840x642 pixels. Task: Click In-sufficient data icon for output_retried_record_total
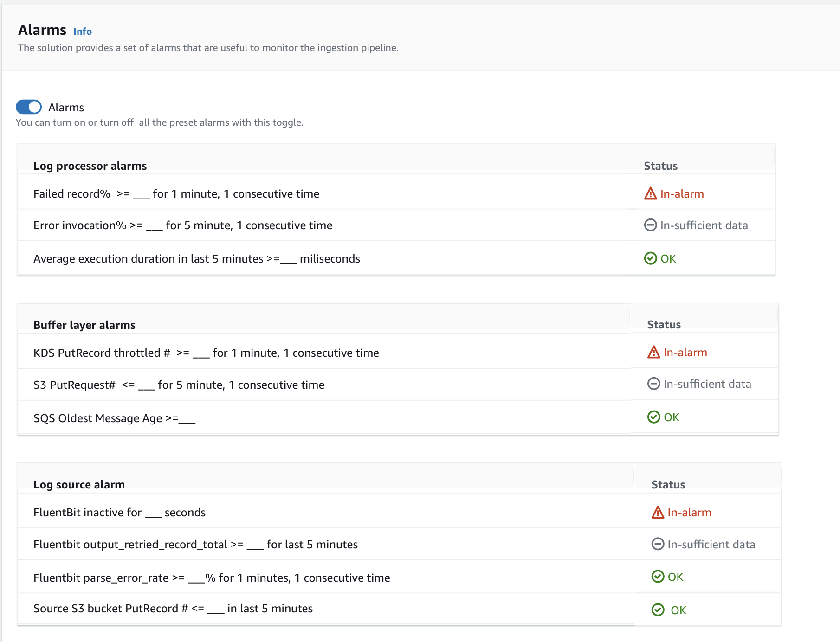point(658,544)
